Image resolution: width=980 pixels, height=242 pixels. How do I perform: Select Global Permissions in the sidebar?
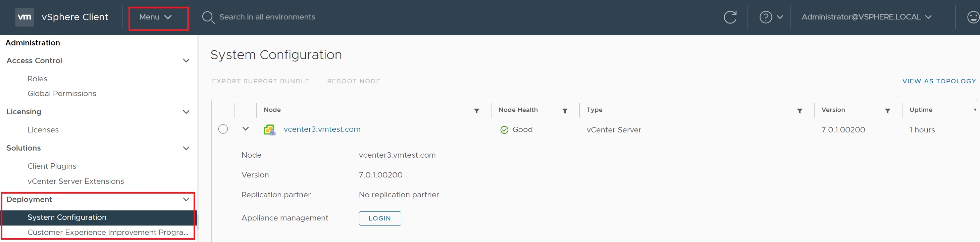click(62, 94)
